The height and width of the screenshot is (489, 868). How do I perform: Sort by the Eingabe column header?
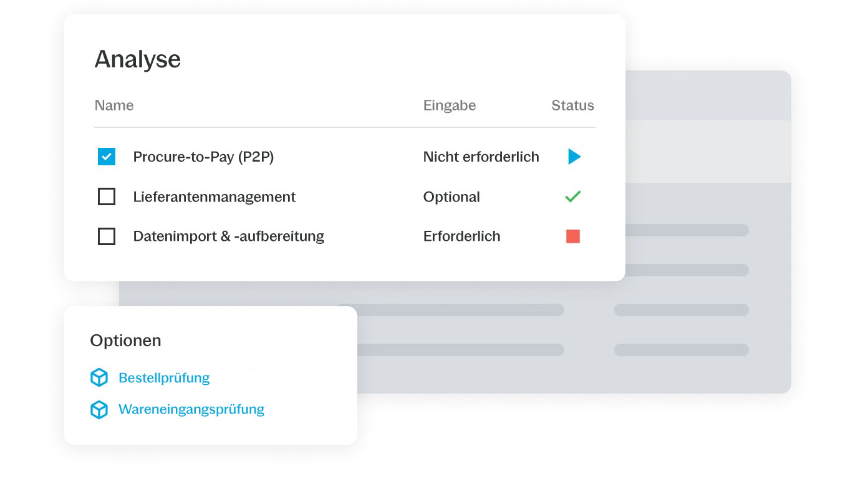point(450,105)
